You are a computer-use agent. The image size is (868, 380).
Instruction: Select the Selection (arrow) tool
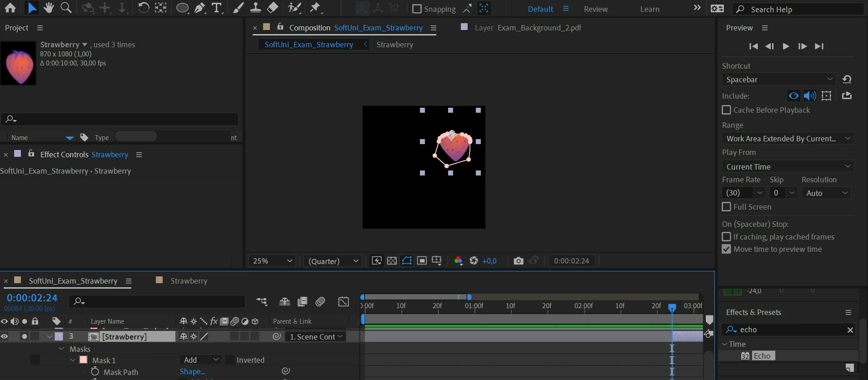tap(32, 8)
